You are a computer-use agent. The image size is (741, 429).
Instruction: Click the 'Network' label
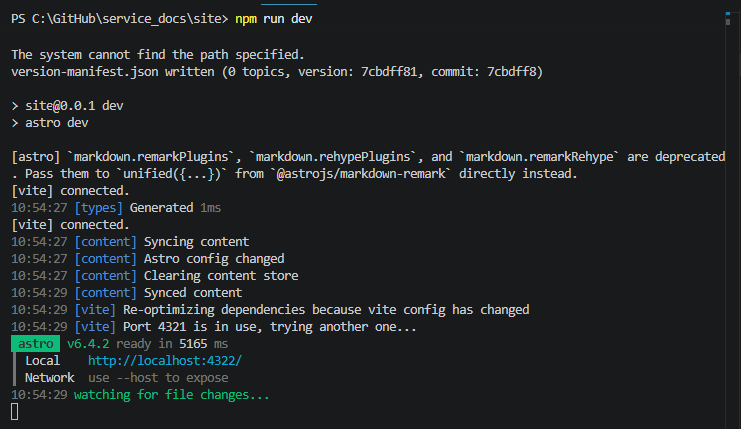tap(50, 378)
